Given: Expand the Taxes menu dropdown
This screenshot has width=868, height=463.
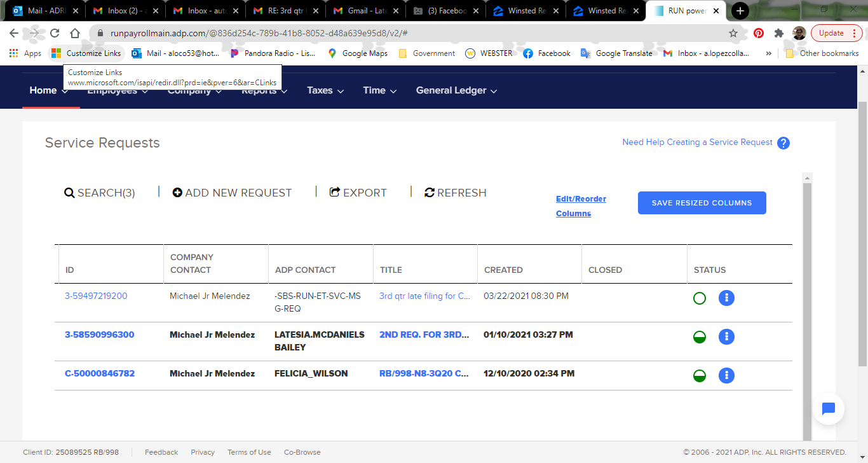Looking at the screenshot, I should click(x=325, y=90).
